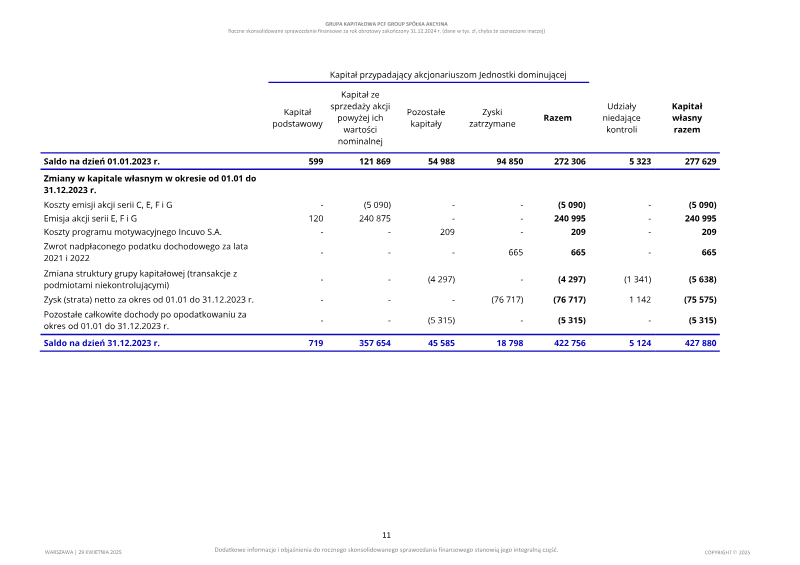Screen dimensions: 800x565
Task: Click the value 277 629 in the opening balance row
Action: pyautogui.click(x=701, y=161)
